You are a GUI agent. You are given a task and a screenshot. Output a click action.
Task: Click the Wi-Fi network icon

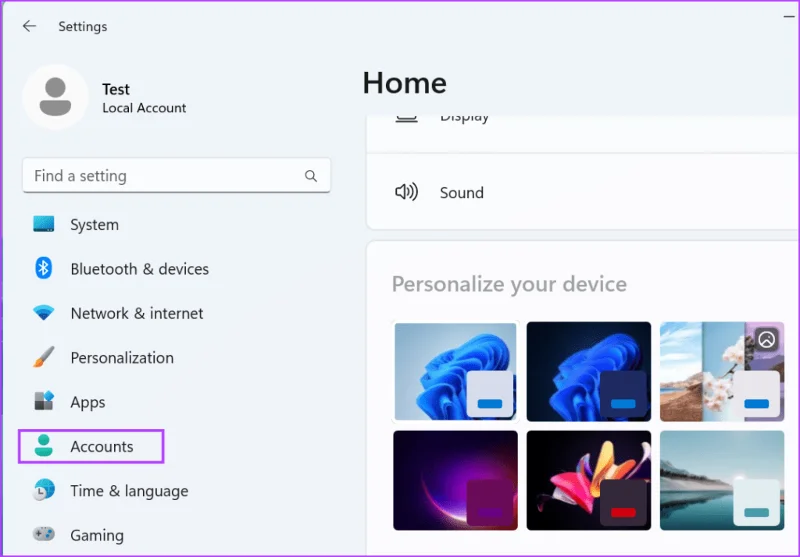pos(44,313)
